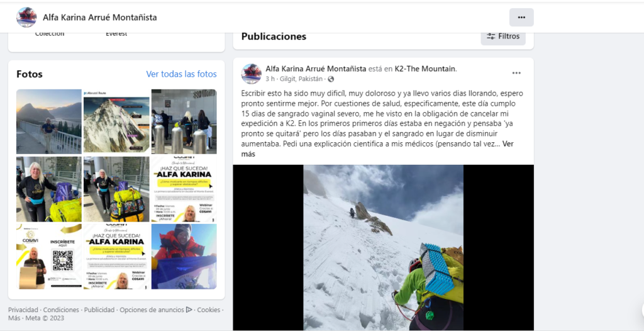This screenshot has height=331, width=644.
Task: Open the K2 Abruzzi Route photo thumbnail
Action: coord(116,121)
